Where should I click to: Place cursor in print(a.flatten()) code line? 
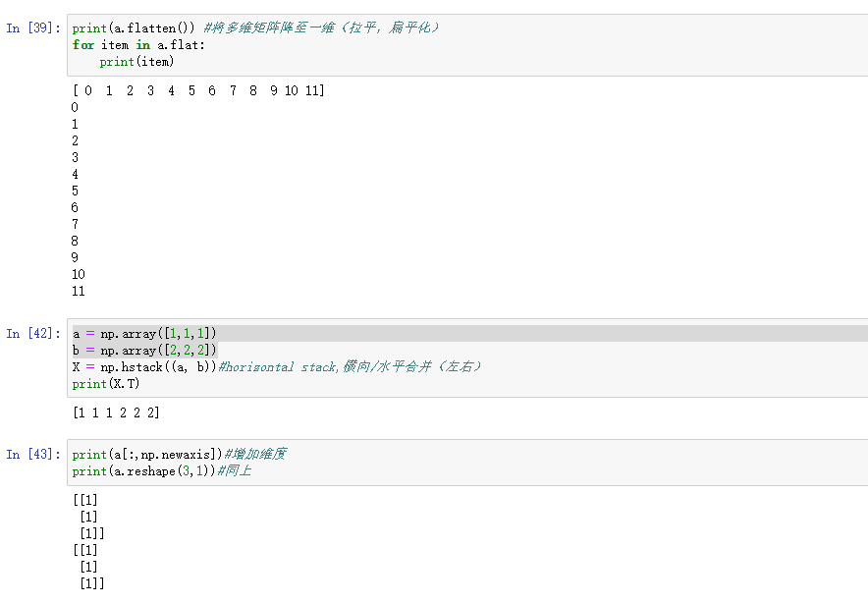(136, 28)
